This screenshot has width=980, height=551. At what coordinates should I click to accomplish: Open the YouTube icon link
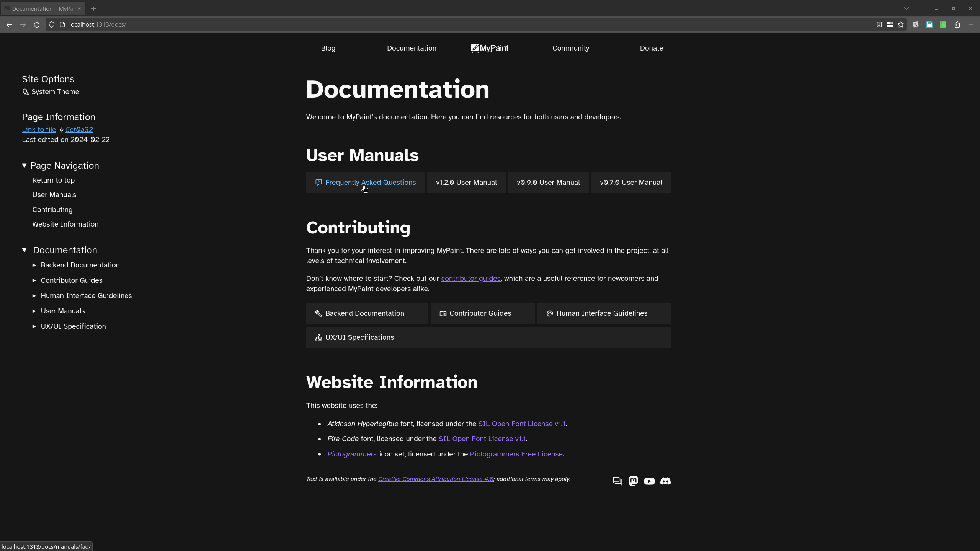point(649,481)
